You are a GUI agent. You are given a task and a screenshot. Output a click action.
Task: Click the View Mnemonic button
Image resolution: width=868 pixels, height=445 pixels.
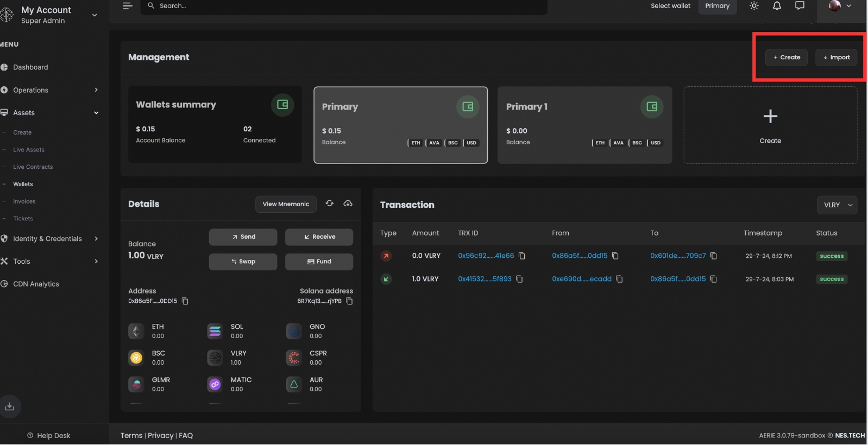point(286,204)
